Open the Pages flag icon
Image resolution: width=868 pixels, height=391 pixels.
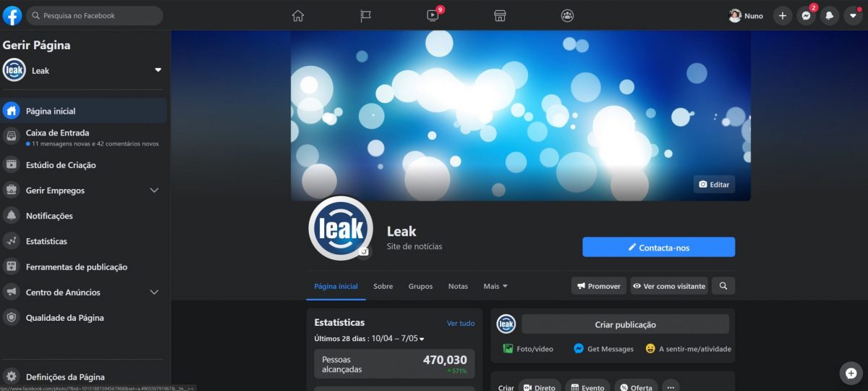point(365,15)
